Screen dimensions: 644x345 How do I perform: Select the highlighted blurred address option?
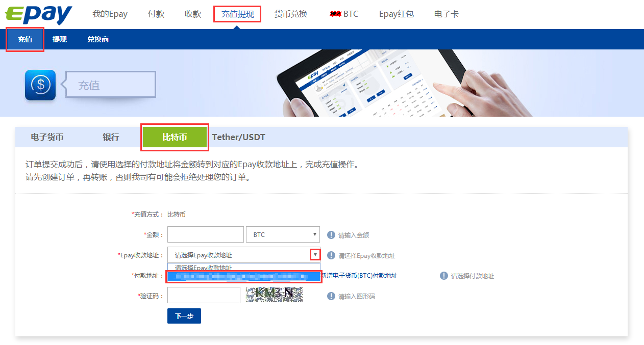pos(243,277)
